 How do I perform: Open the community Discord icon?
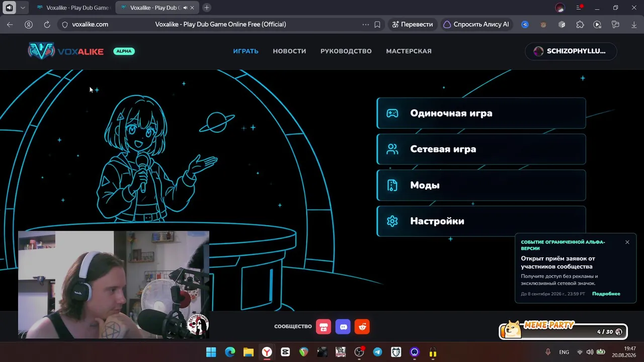coord(343,327)
